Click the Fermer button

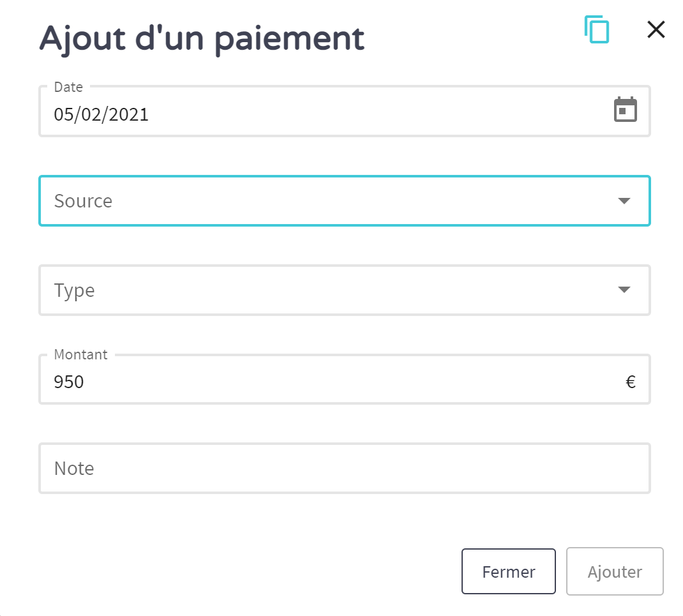click(x=508, y=572)
